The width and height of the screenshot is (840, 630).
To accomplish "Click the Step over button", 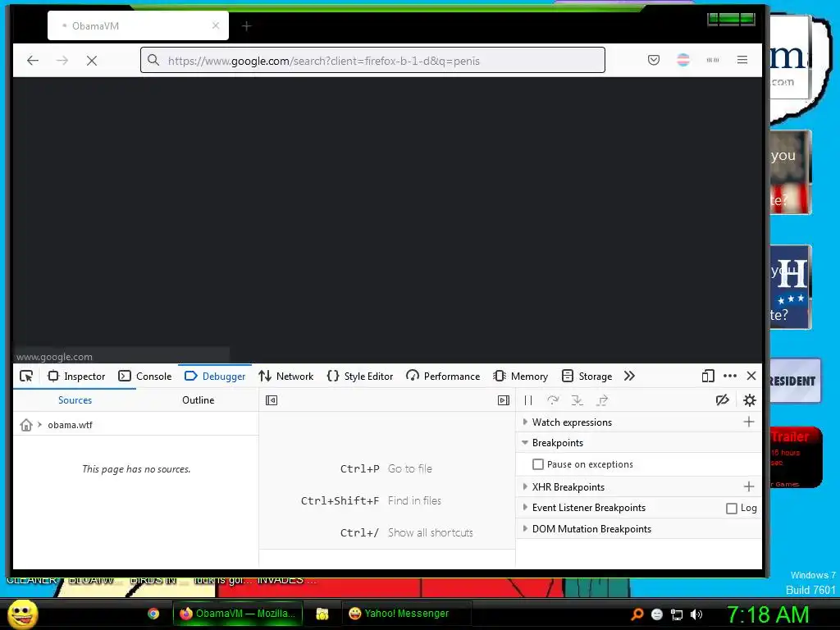I will (553, 400).
